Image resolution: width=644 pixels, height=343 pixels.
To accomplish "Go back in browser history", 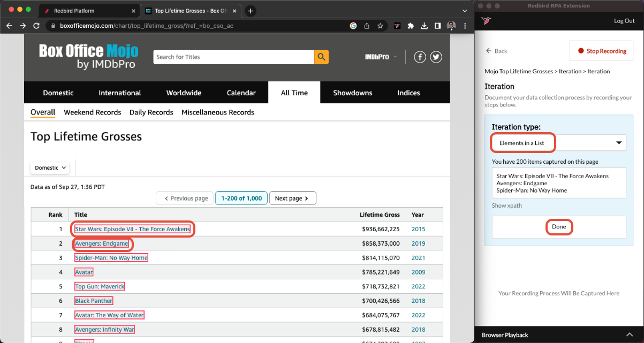I will coord(9,26).
